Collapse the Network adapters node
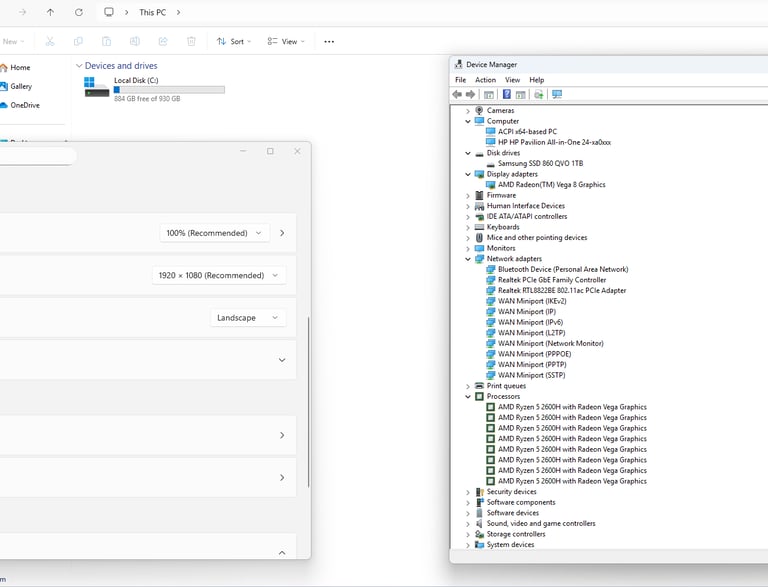 tap(468, 259)
